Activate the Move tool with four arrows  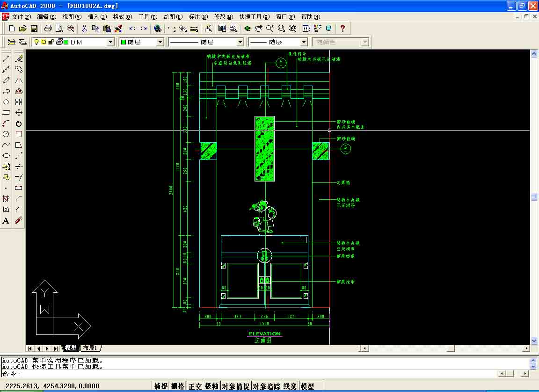click(19, 113)
